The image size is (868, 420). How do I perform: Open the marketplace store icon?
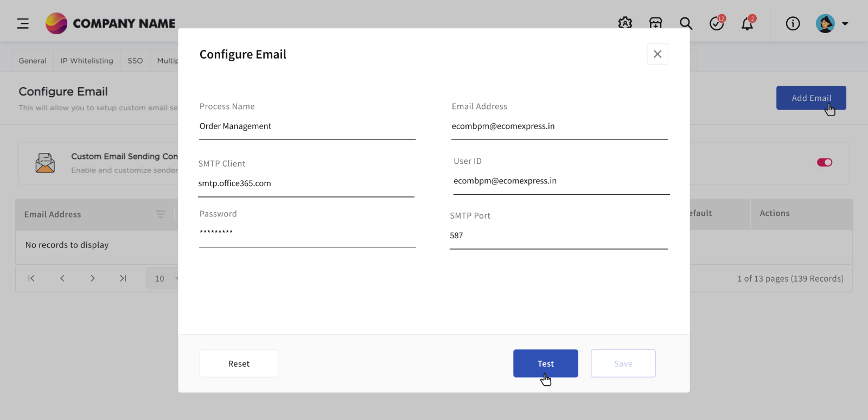click(x=656, y=23)
